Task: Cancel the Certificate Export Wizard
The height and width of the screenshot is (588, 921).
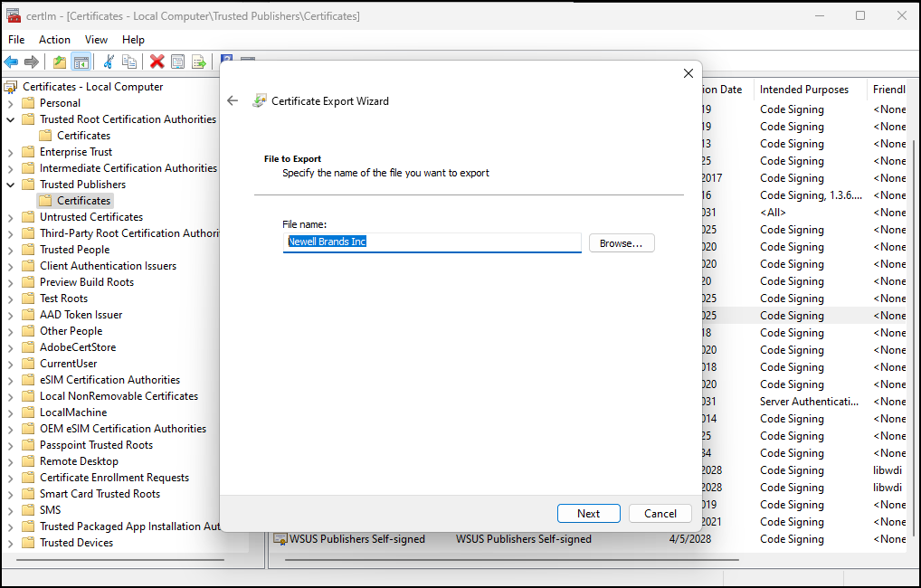Action: 660,514
